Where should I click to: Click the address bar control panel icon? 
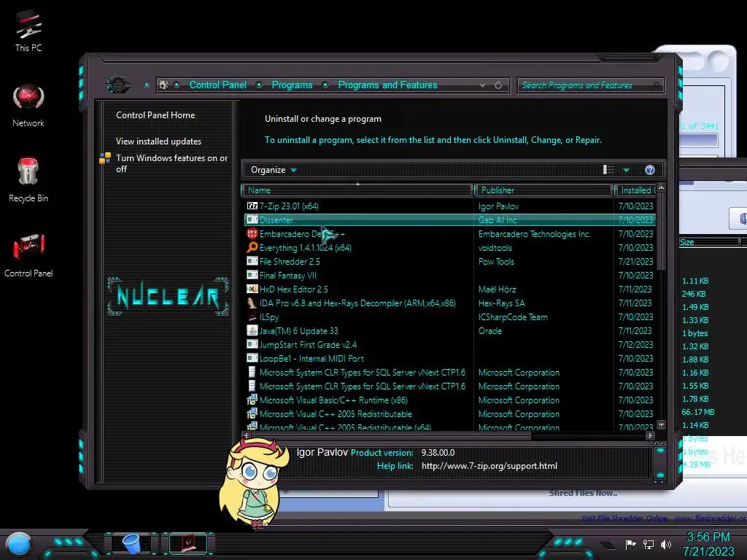[163, 85]
